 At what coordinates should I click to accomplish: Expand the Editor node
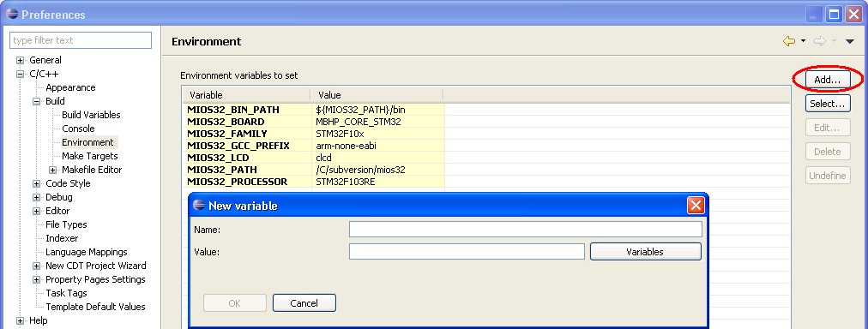(x=37, y=212)
